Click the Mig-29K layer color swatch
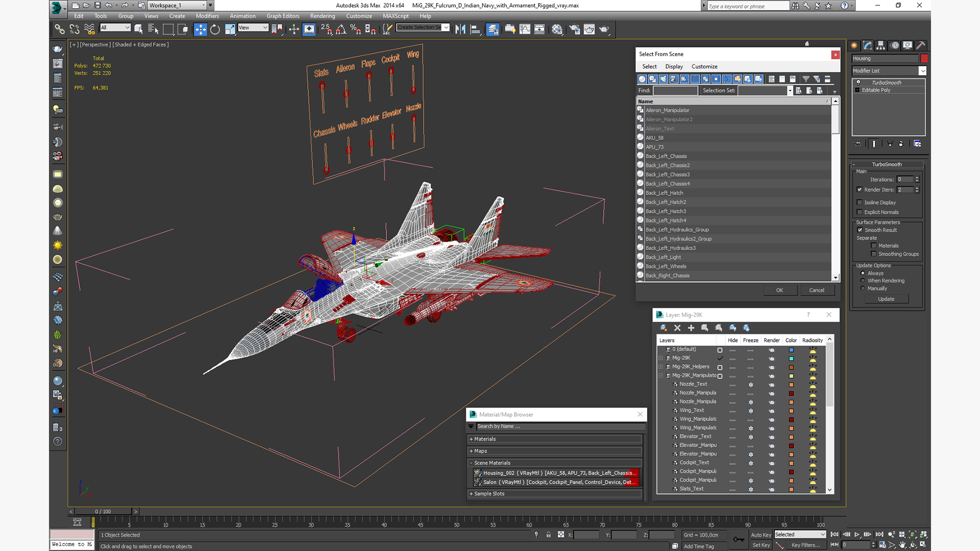This screenshot has height=551, width=980. tap(791, 359)
